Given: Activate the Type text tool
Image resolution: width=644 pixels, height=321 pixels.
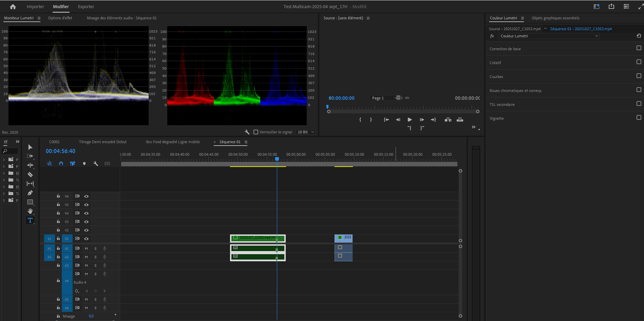Looking at the screenshot, I should click(30, 220).
